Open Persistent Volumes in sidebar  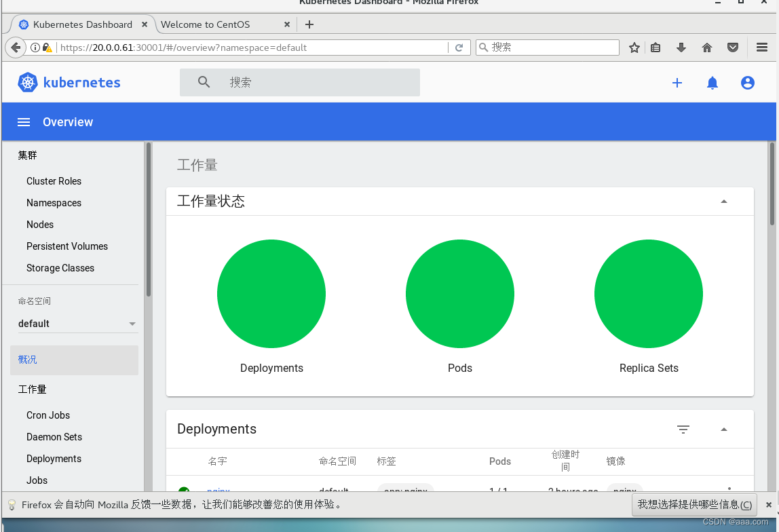point(67,246)
